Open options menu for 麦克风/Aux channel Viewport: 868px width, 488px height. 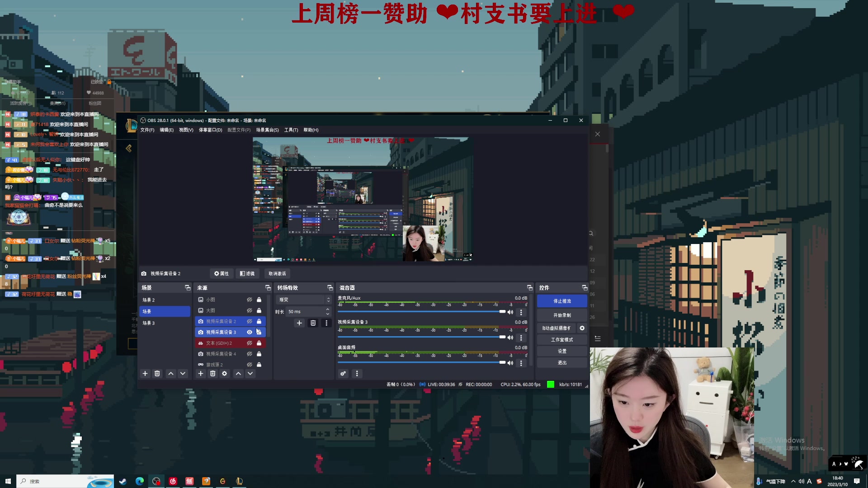(521, 312)
